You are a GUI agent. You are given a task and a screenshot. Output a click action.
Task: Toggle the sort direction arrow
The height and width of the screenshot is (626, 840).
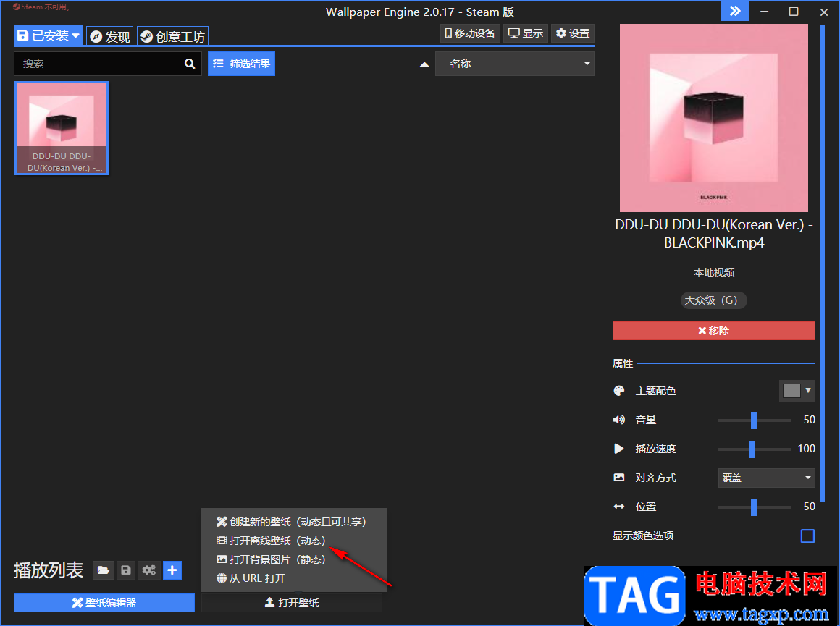(424, 64)
